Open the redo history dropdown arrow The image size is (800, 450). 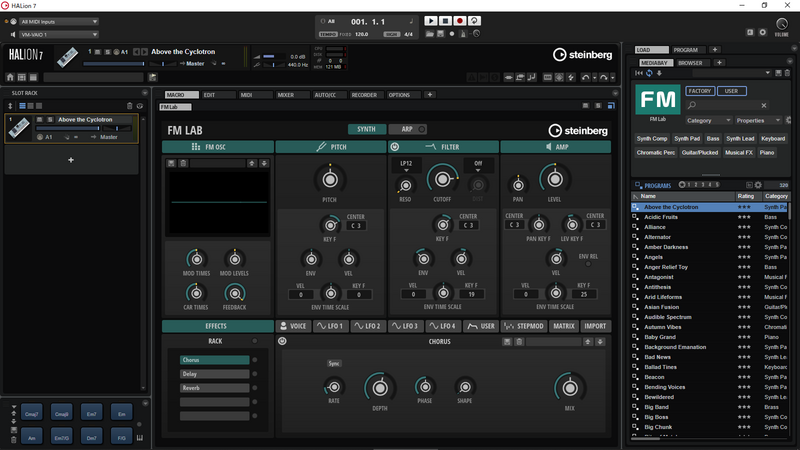[x=613, y=78]
